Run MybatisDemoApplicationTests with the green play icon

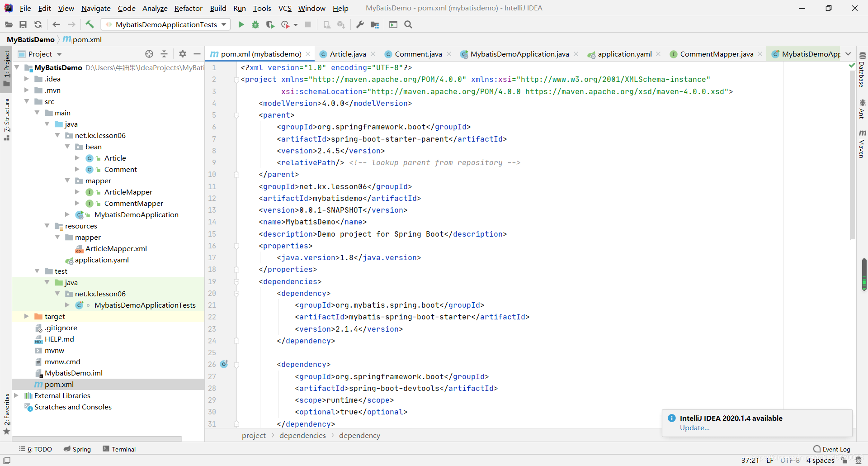tap(241, 24)
